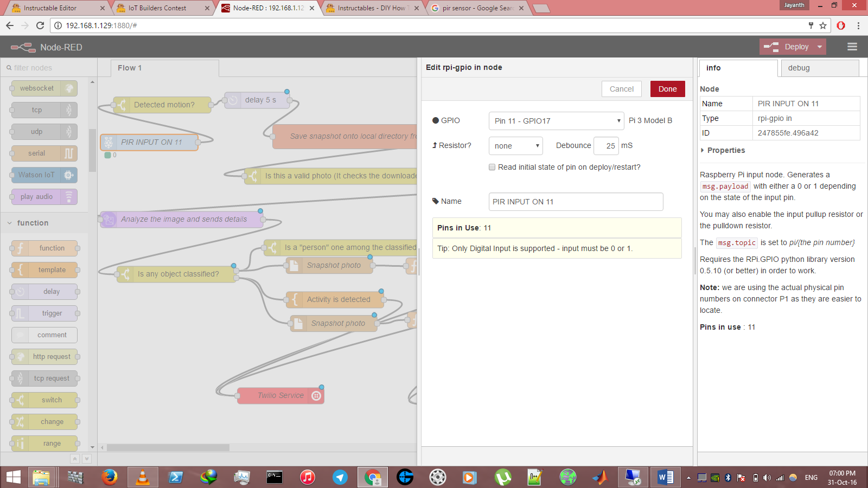The image size is (868, 488).
Task: Click the 'Detected motion?' flow node
Action: pos(162,105)
